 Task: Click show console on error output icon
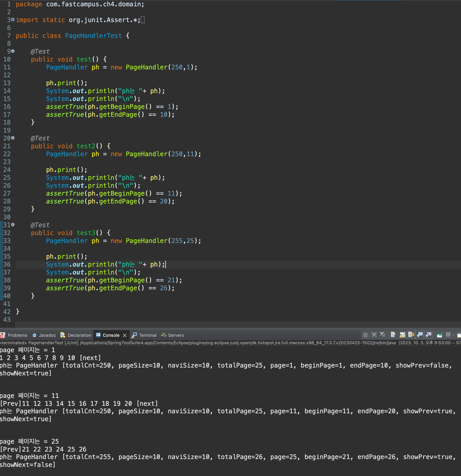pyautogui.click(x=429, y=335)
